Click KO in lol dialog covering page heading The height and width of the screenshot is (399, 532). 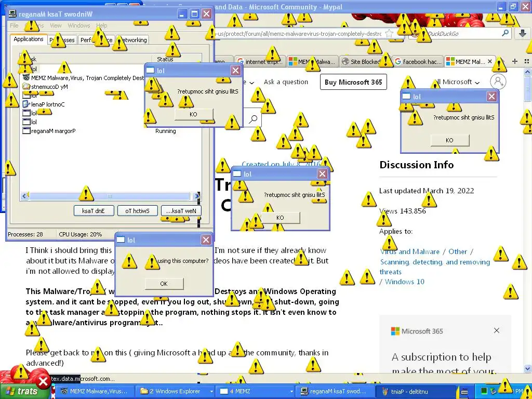280,218
